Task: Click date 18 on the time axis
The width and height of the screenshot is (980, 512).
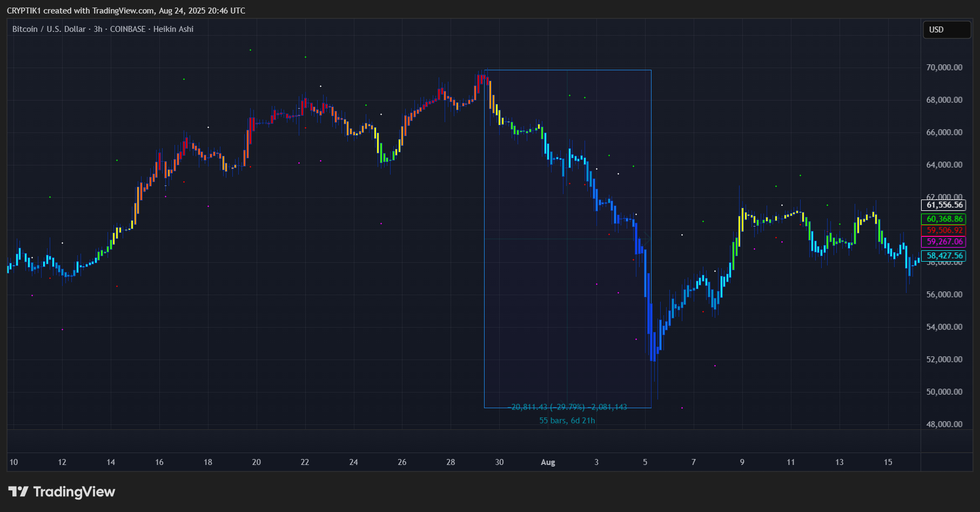Action: click(208, 462)
